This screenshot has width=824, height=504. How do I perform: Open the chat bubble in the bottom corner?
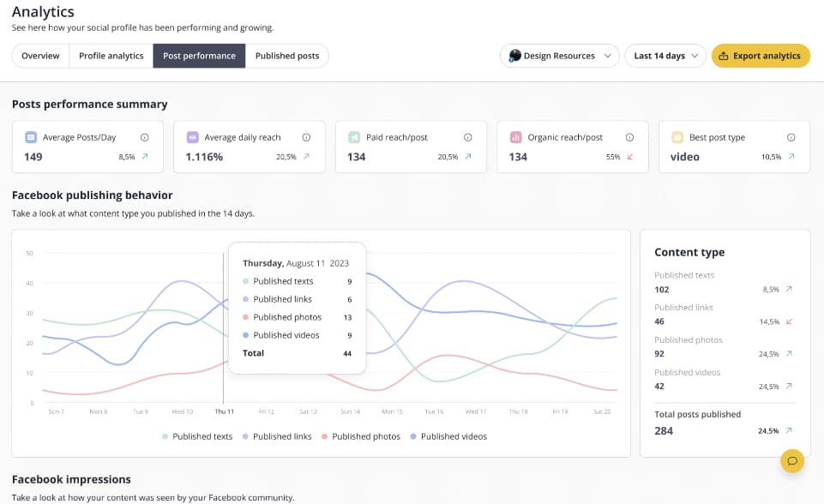(791, 461)
